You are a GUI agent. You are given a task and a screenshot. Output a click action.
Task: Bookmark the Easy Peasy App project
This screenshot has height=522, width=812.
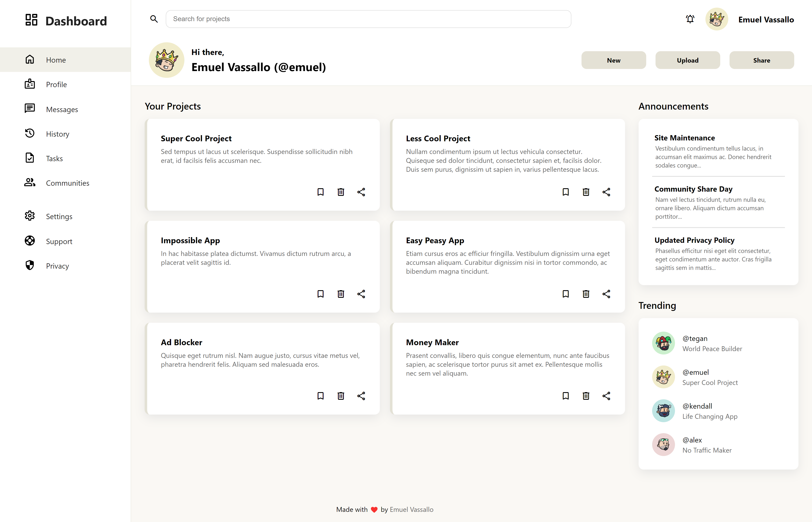[565, 294]
